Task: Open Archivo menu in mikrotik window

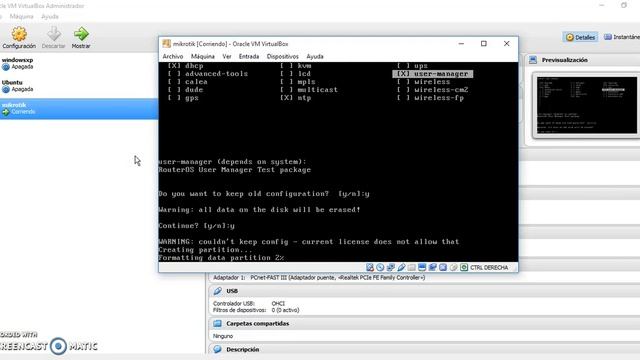Action: (x=173, y=56)
